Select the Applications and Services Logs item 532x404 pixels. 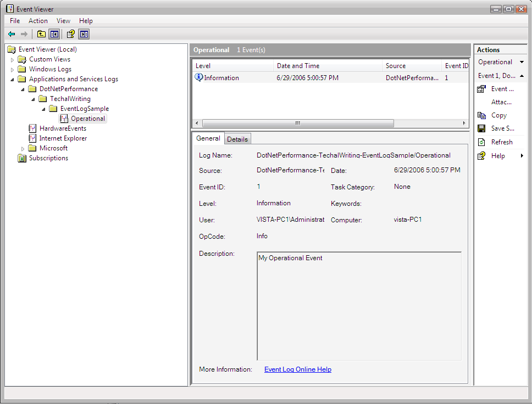pyautogui.click(x=74, y=79)
